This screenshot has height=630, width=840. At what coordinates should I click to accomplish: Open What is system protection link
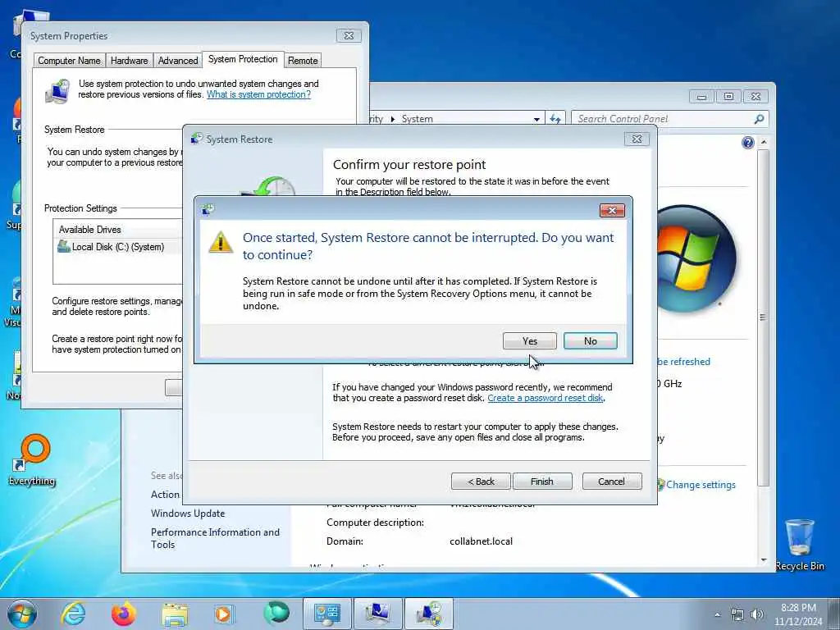(x=258, y=94)
